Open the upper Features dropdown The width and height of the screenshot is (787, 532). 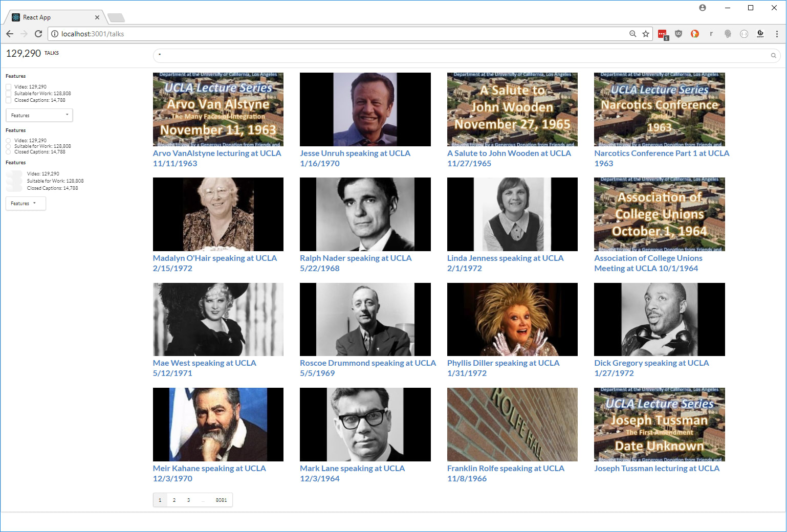39,115
